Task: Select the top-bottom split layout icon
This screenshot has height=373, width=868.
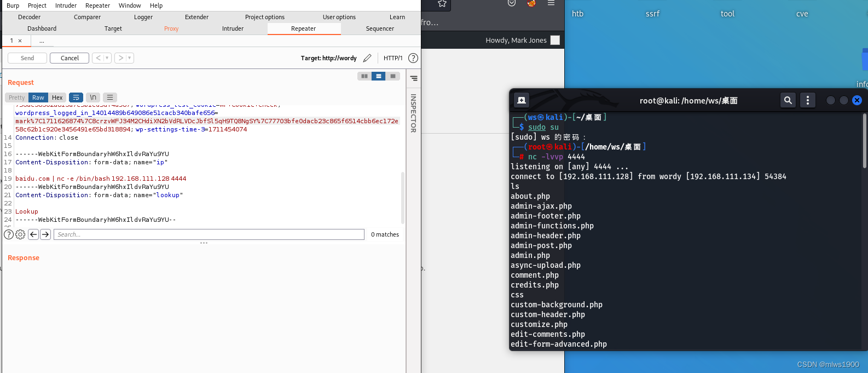Action: coord(379,76)
